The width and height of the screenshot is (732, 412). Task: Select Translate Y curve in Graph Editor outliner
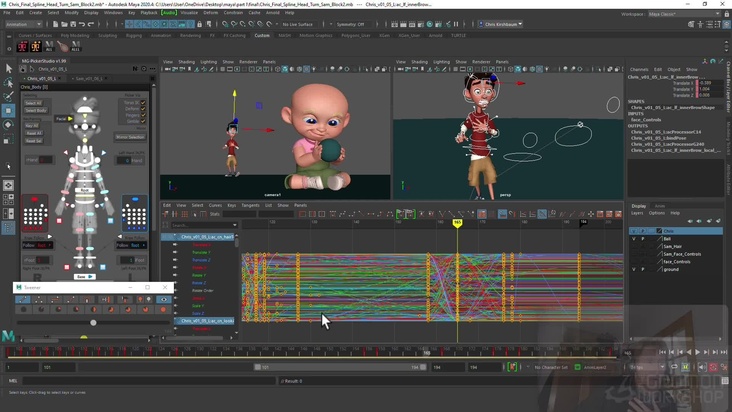(201, 252)
